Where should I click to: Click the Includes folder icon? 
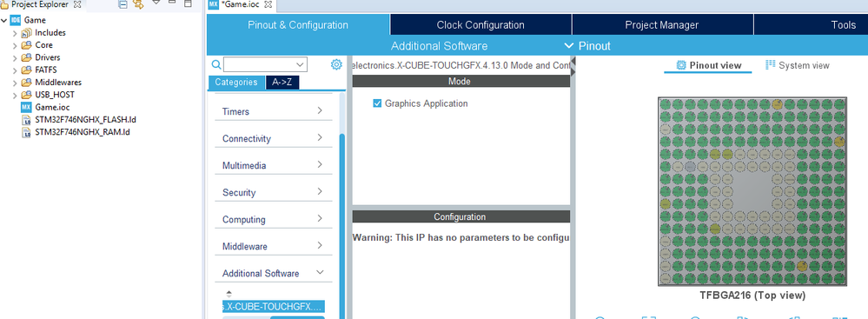tap(27, 33)
